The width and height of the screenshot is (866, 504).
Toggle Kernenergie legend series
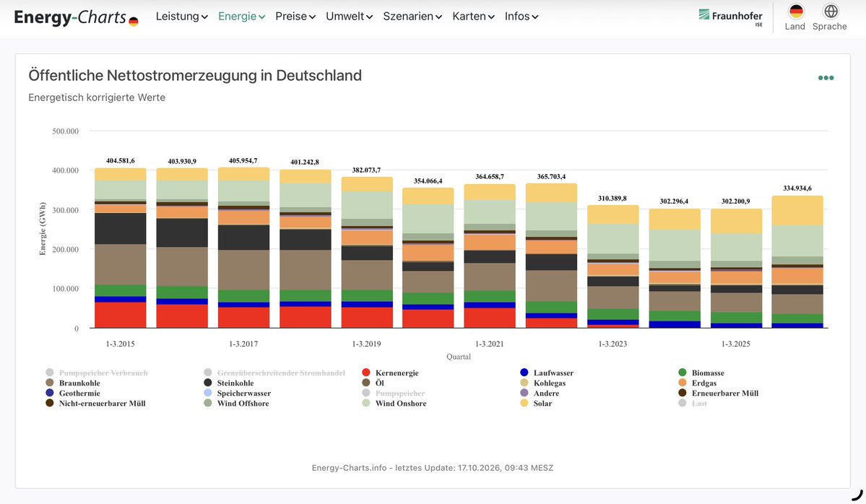[x=390, y=373]
